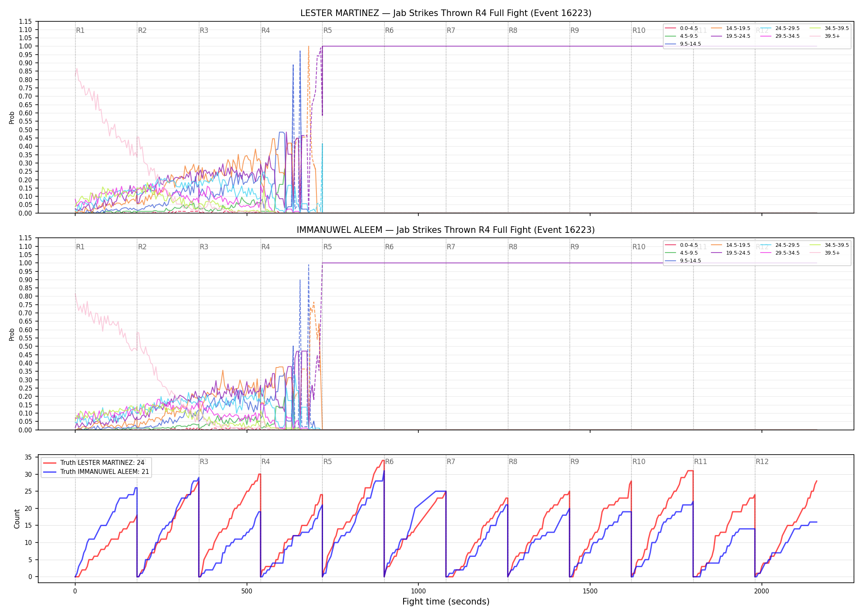Image resolution: width=863 pixels, height=616 pixels.
Task: Click the R8 round label in the Immanuwel Aleem chart
Action: pos(513,247)
